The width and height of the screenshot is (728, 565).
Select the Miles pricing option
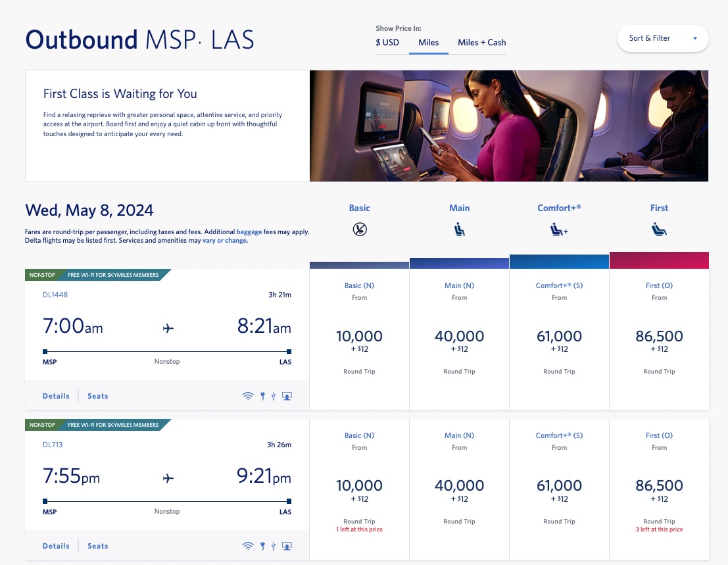tap(429, 43)
